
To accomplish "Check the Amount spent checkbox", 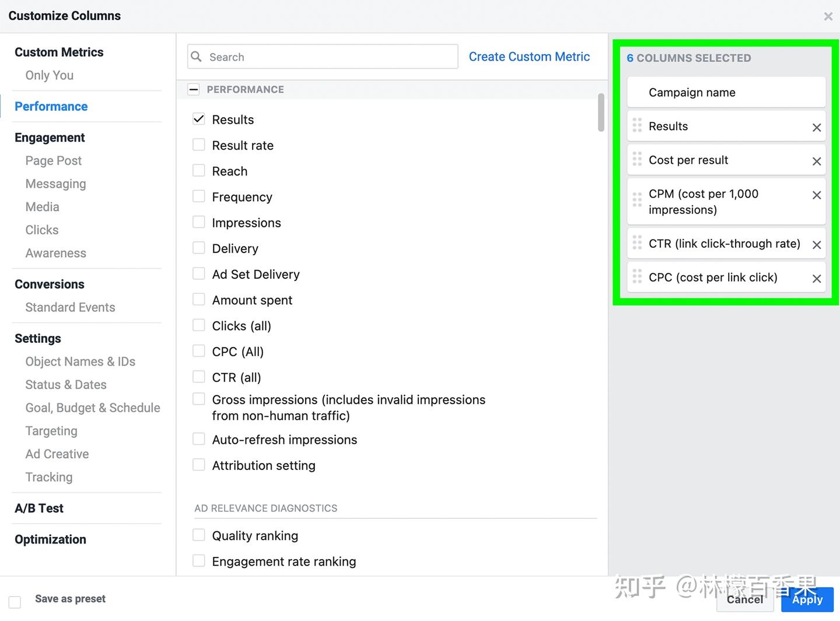I will (199, 300).
